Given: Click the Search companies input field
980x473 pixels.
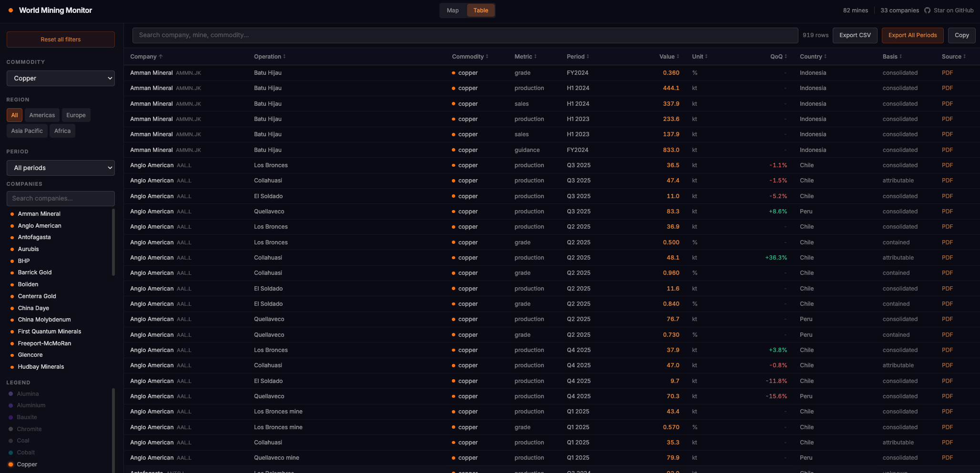Looking at the screenshot, I should tap(61, 198).
